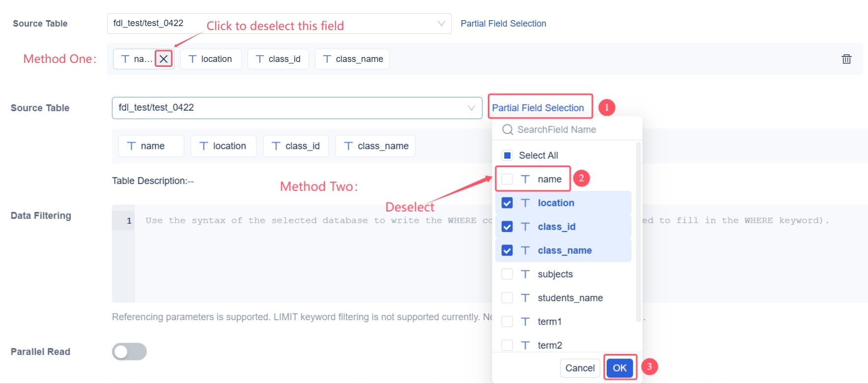Click the 'Table Description:--' text
Screen dimensions: 868x384
point(153,181)
